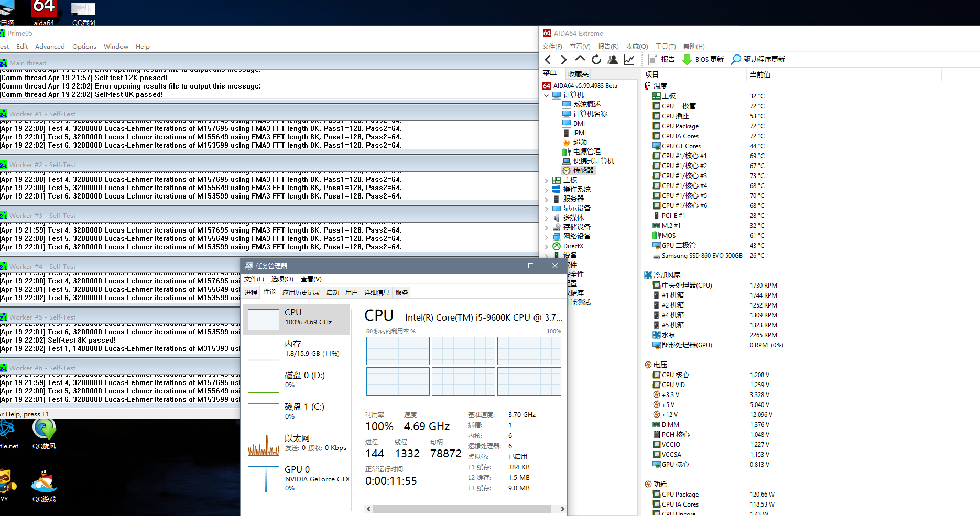
Task: Open Advanced menu in Prime95
Action: (50, 47)
